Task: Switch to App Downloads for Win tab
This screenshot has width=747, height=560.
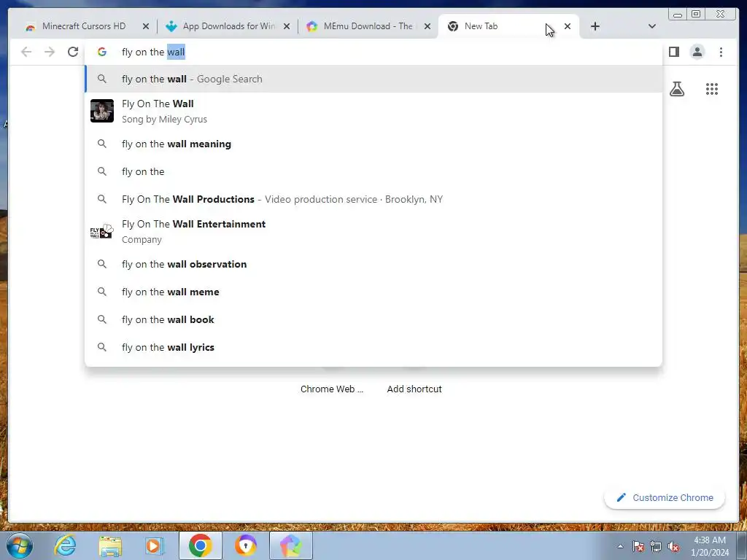Action: point(228,26)
